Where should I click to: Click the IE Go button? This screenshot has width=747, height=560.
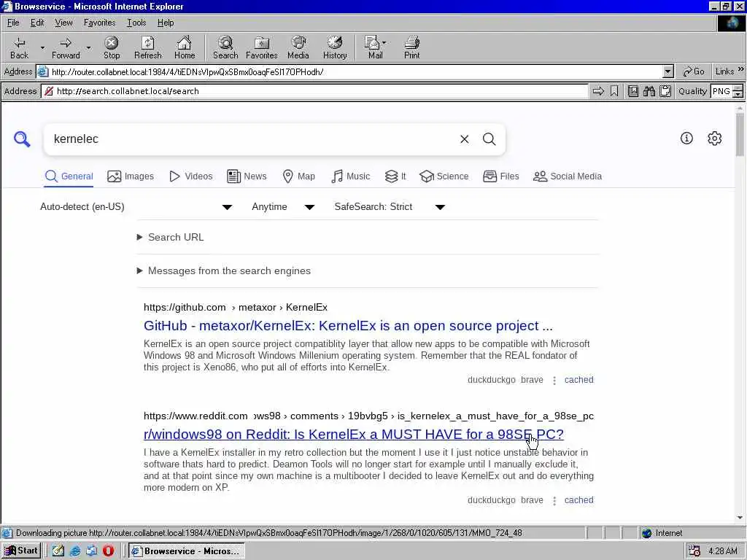[693, 71]
